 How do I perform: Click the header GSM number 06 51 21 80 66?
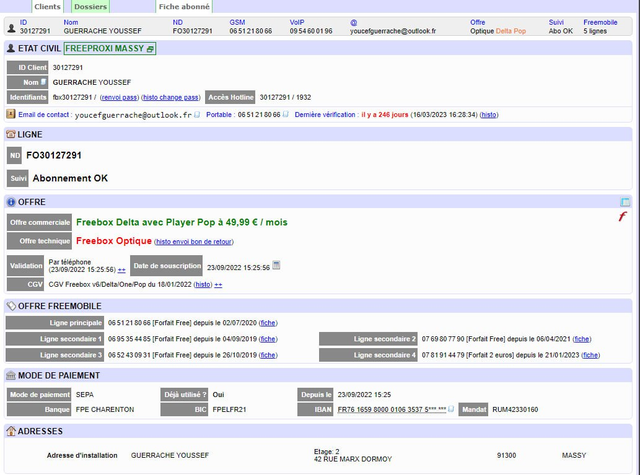pyautogui.click(x=251, y=31)
